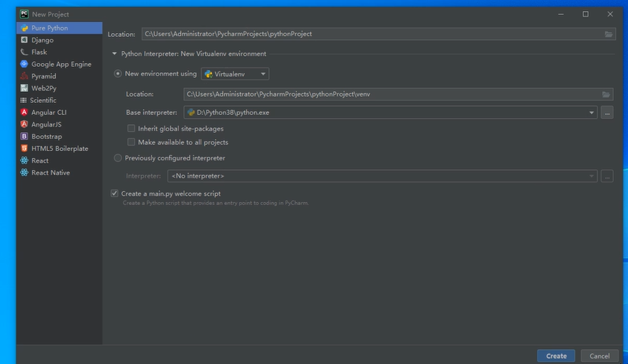Browse folder for venv Location
The width and height of the screenshot is (628, 364).
[x=606, y=94]
